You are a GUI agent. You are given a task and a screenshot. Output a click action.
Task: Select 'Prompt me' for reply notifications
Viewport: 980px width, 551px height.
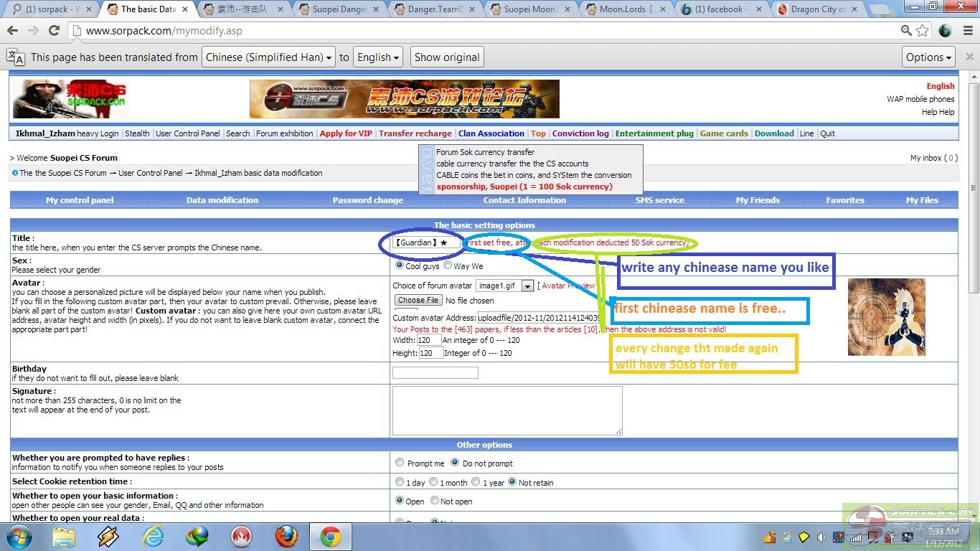(400, 463)
